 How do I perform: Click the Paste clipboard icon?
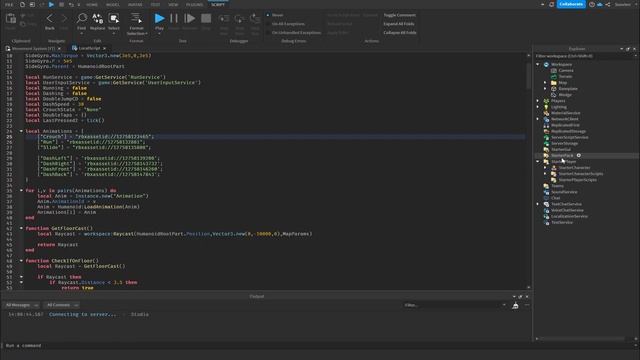pos(11,18)
